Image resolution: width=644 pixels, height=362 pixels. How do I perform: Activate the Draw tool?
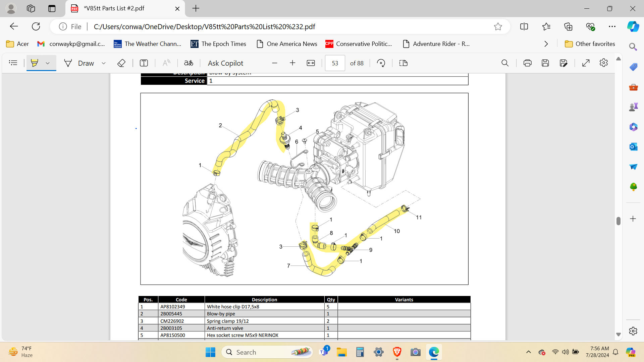click(x=79, y=63)
